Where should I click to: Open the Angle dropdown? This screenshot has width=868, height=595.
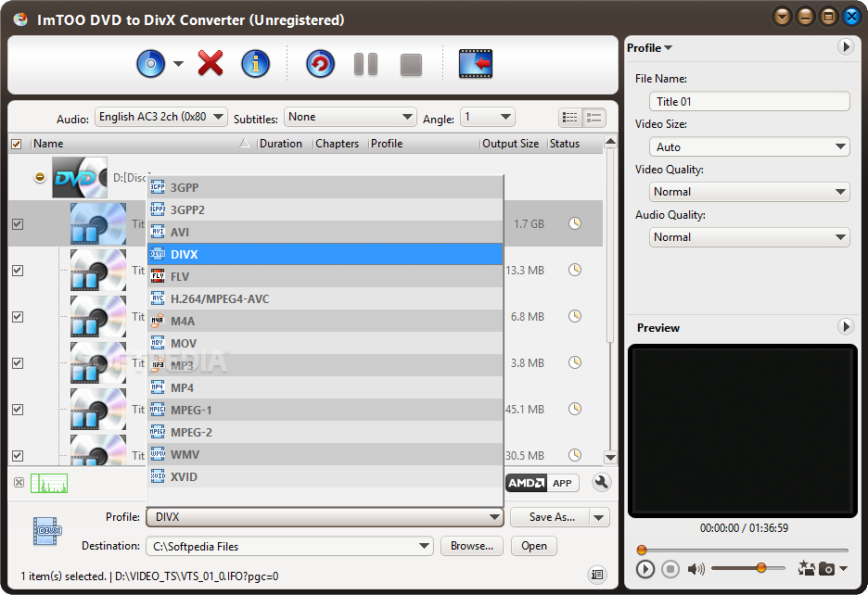tap(487, 117)
